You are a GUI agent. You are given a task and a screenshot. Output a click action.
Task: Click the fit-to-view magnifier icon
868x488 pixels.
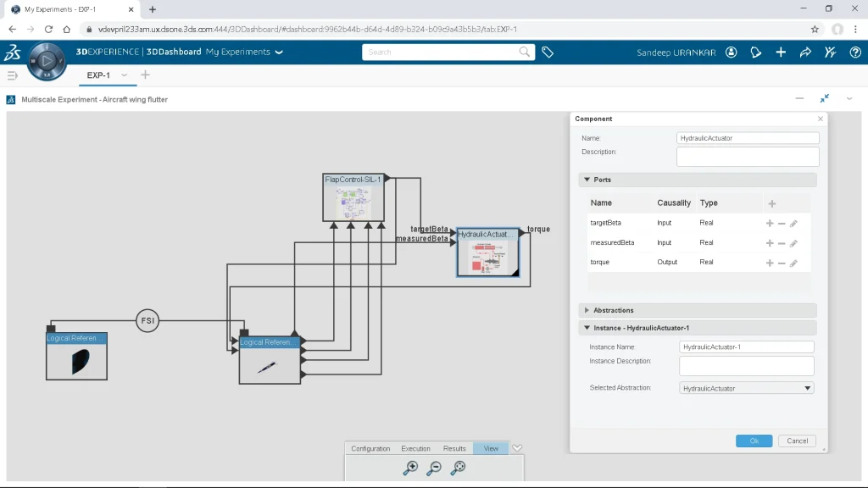[458, 468]
